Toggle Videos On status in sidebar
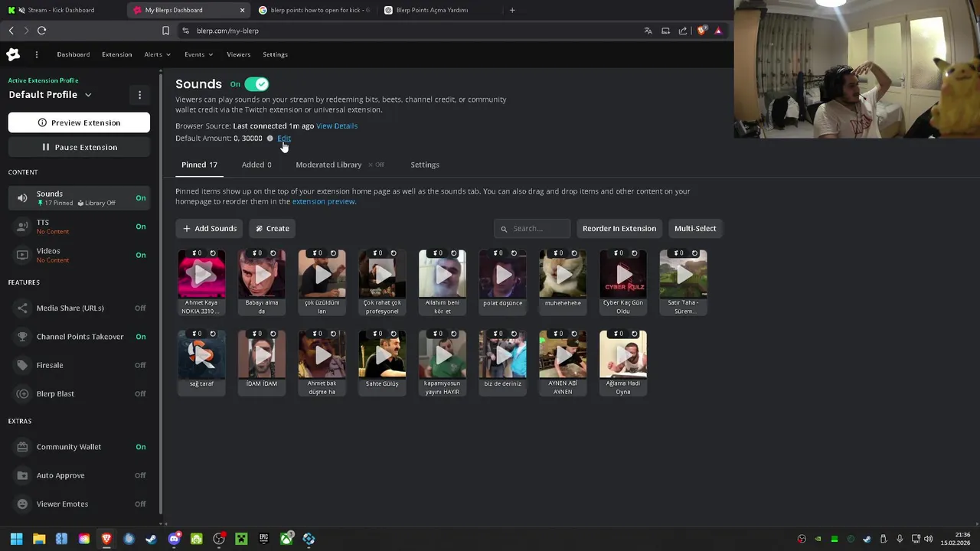The image size is (980, 551). point(141,255)
